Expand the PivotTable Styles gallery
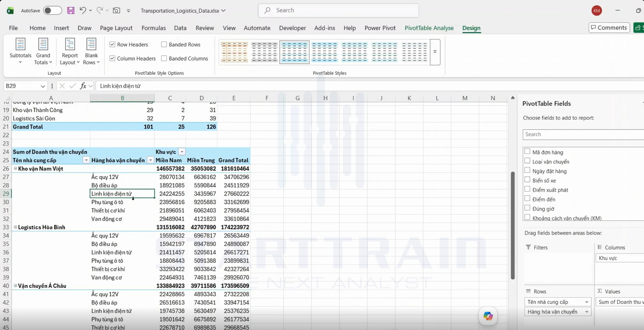Image resolution: width=644 pixels, height=330 pixels. [x=435, y=52]
